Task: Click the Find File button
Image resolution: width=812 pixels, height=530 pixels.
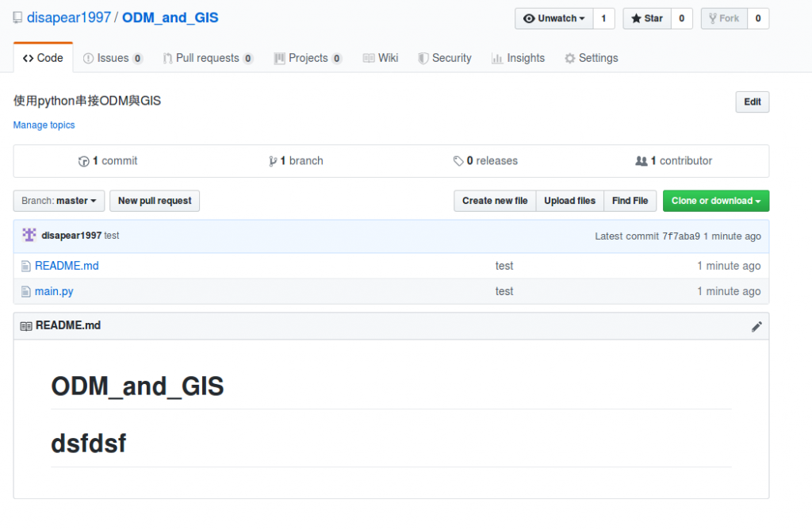Action: tap(630, 201)
